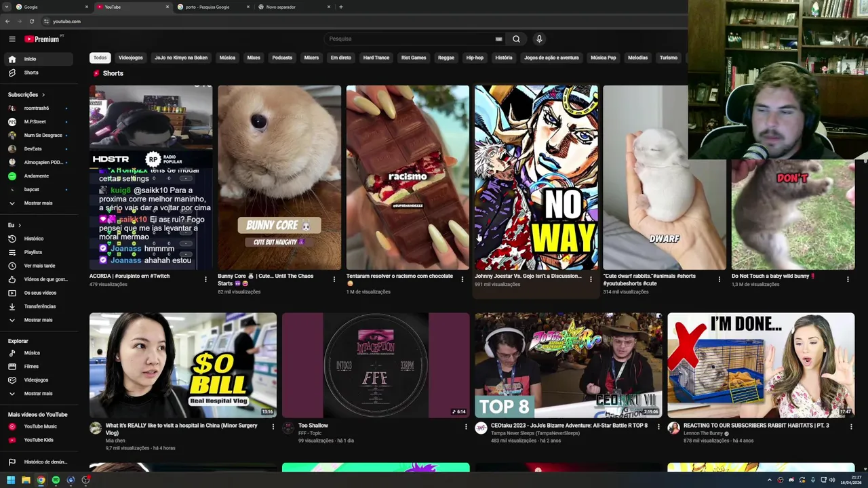868x488 pixels.
Task: Switch to the porto - Pesquisa Google tab
Action: [x=213, y=7]
